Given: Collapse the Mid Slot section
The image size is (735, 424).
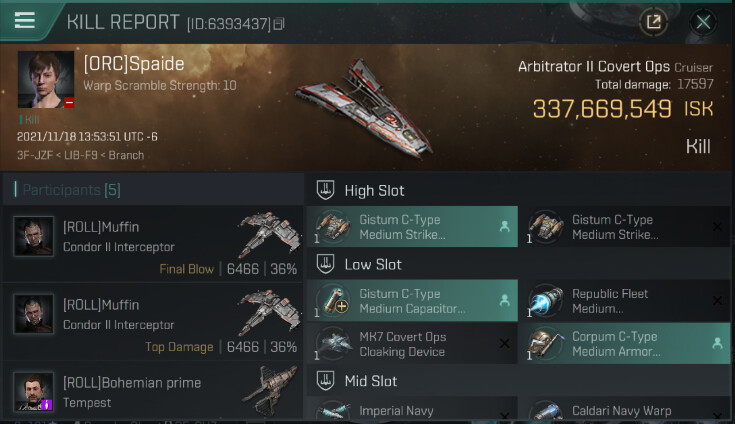Looking at the screenshot, I should pyautogui.click(x=325, y=380).
